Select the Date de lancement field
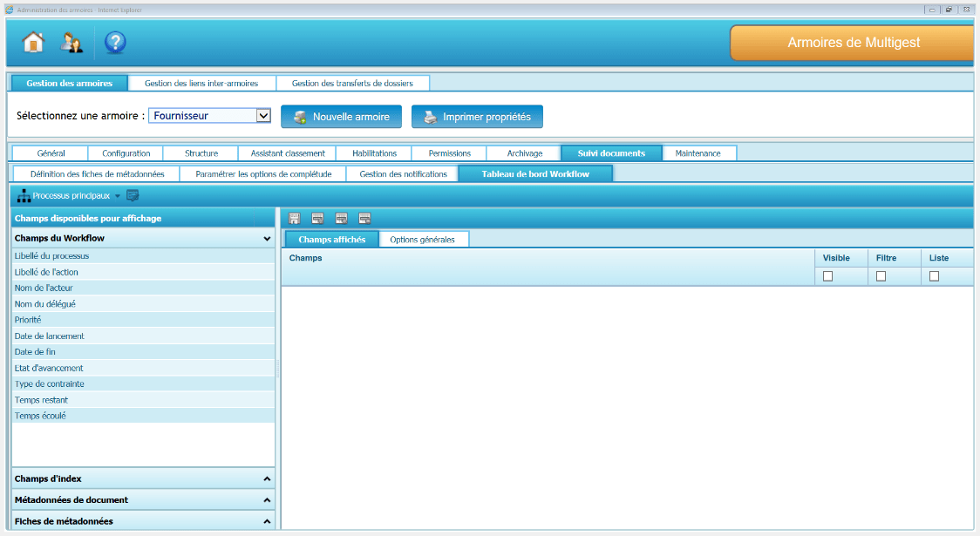Image resolution: width=980 pixels, height=536 pixels. click(50, 336)
